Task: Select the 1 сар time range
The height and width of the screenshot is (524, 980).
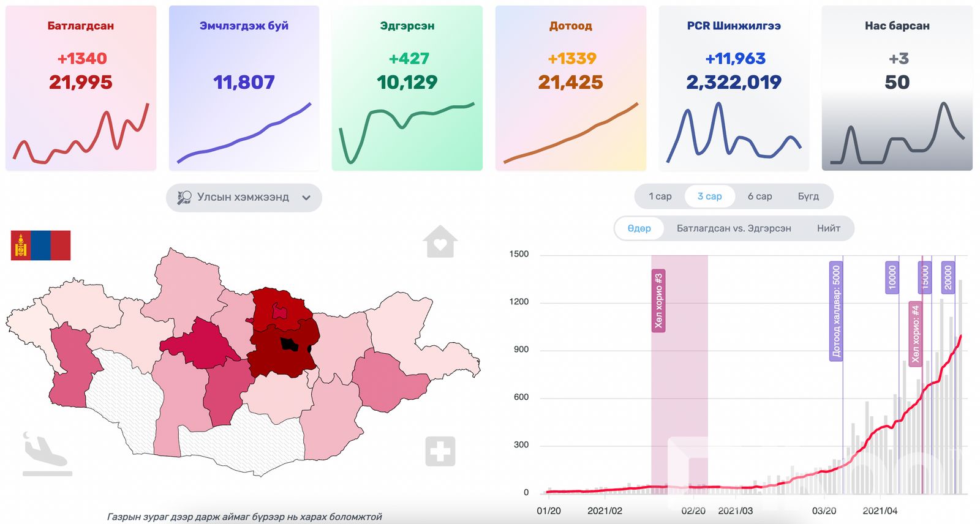Action: [x=660, y=196]
